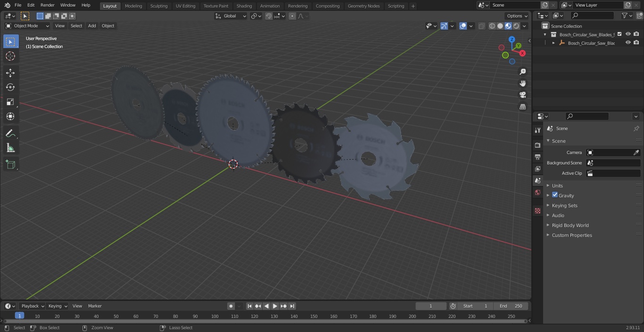The width and height of the screenshot is (644, 332).
Task: Expand the Units panel
Action: (557, 186)
